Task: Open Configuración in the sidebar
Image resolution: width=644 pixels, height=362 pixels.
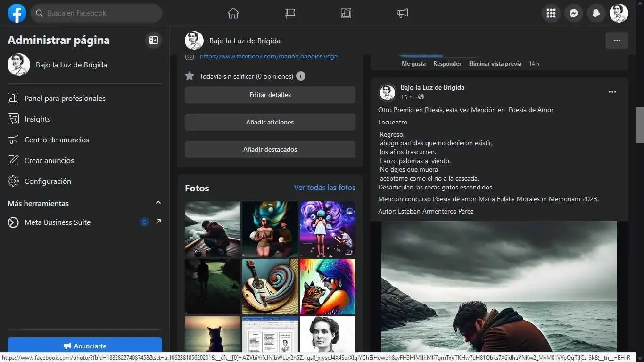Action: click(85, 181)
